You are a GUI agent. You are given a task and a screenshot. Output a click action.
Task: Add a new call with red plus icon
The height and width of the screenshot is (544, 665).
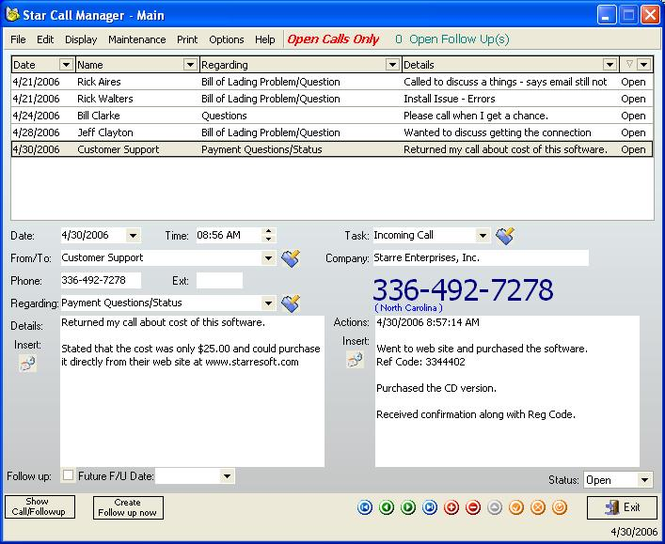coord(451,508)
